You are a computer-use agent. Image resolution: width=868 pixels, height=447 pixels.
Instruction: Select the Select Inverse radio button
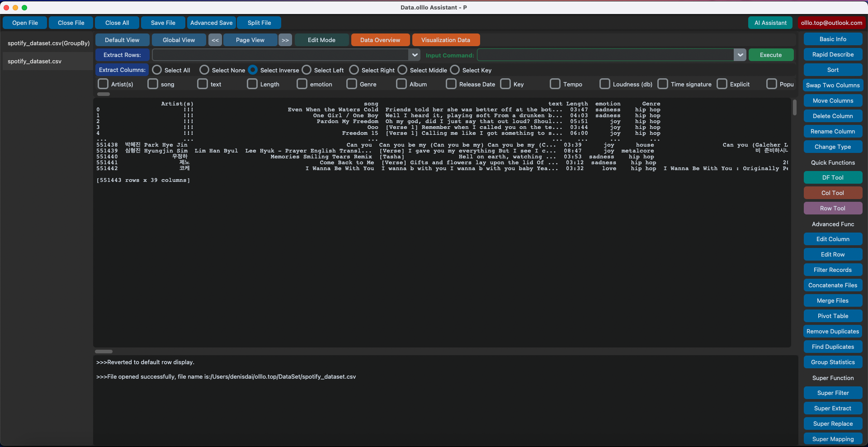pyautogui.click(x=253, y=70)
